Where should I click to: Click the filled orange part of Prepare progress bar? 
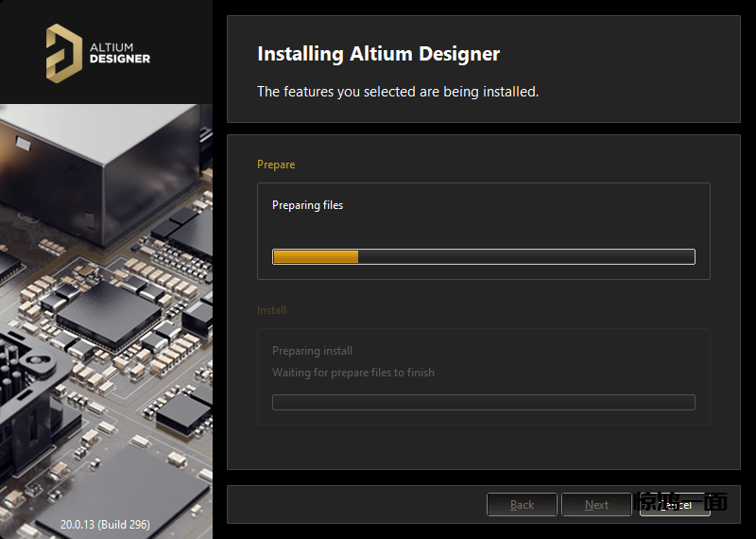click(315, 256)
